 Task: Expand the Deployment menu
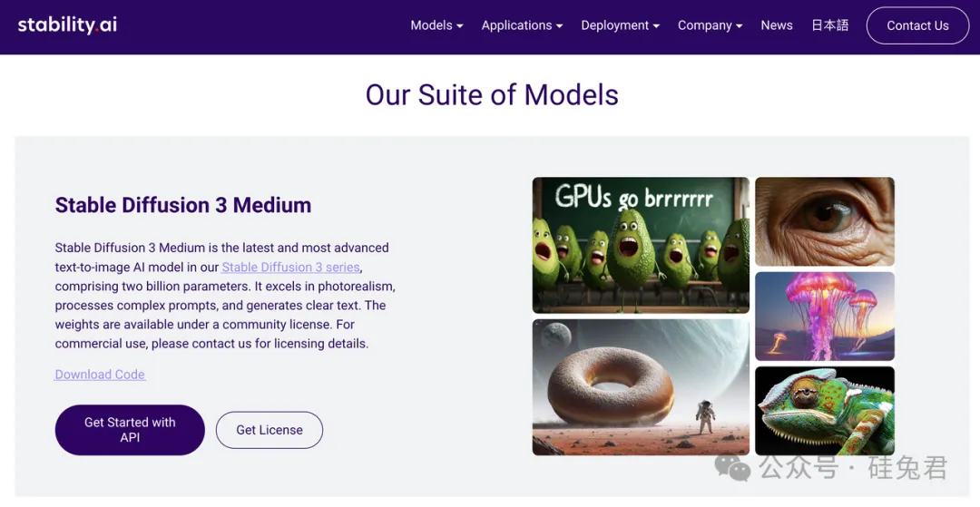[620, 25]
